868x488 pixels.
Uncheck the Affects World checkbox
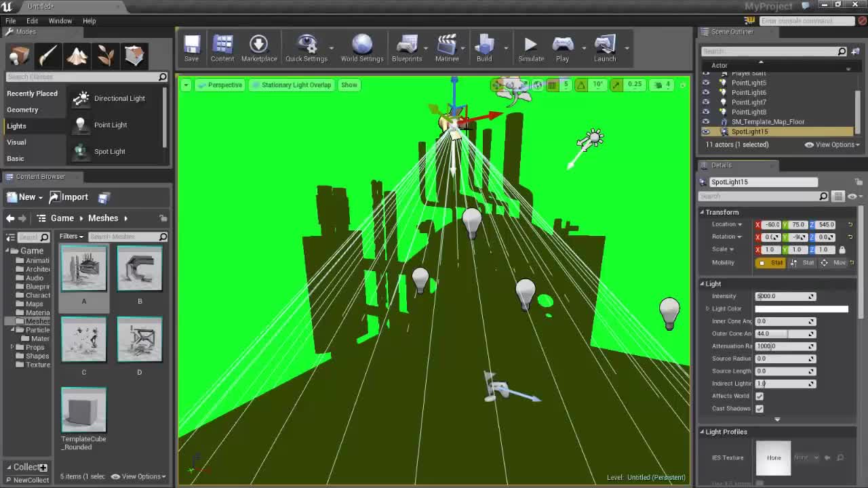point(759,396)
